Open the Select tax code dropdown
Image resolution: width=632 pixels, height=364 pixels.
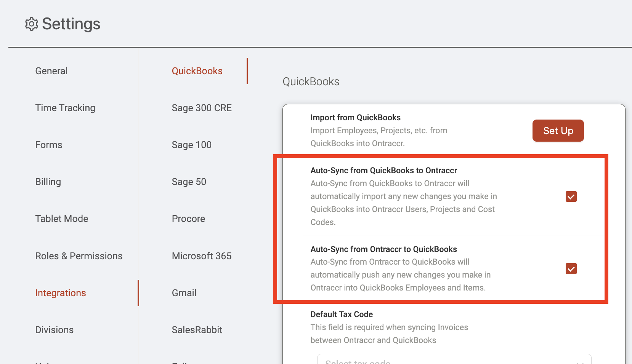coord(454,359)
